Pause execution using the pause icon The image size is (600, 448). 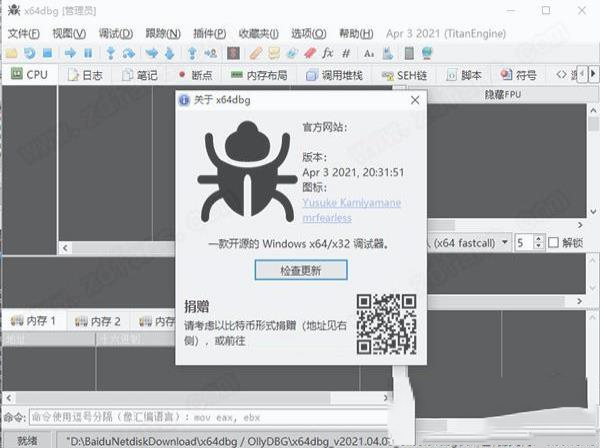tap(88, 53)
